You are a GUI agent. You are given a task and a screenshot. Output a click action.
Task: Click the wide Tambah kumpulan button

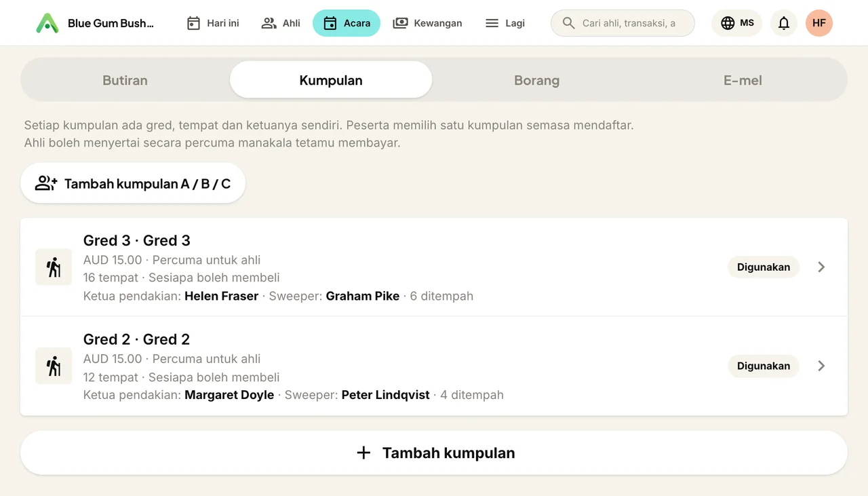point(434,453)
